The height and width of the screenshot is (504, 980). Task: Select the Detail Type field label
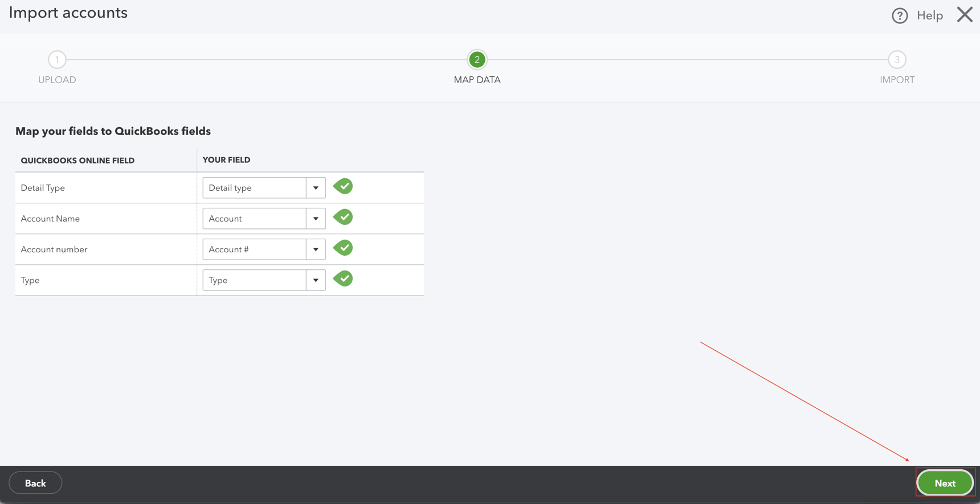tap(43, 188)
